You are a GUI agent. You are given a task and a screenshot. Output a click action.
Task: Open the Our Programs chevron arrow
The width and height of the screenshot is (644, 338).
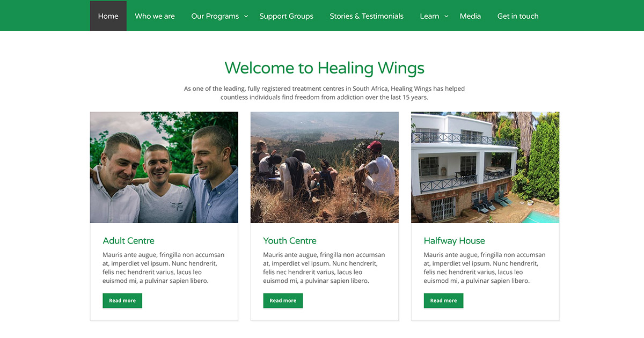246,17
